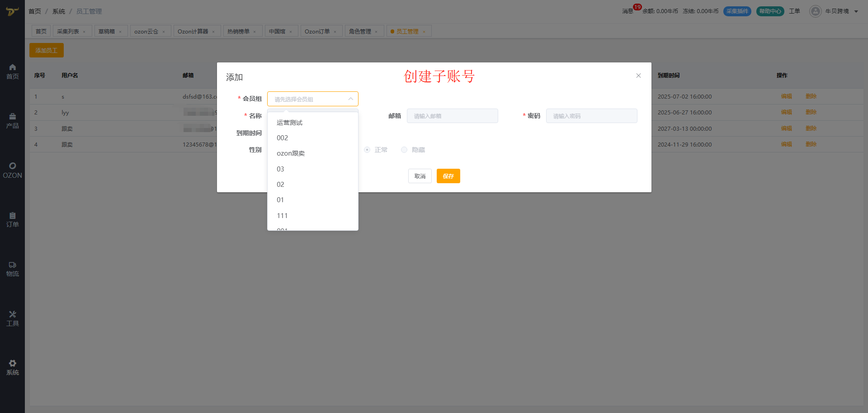Choose 111 from the member group list
The width and height of the screenshot is (868, 413).
coord(313,216)
